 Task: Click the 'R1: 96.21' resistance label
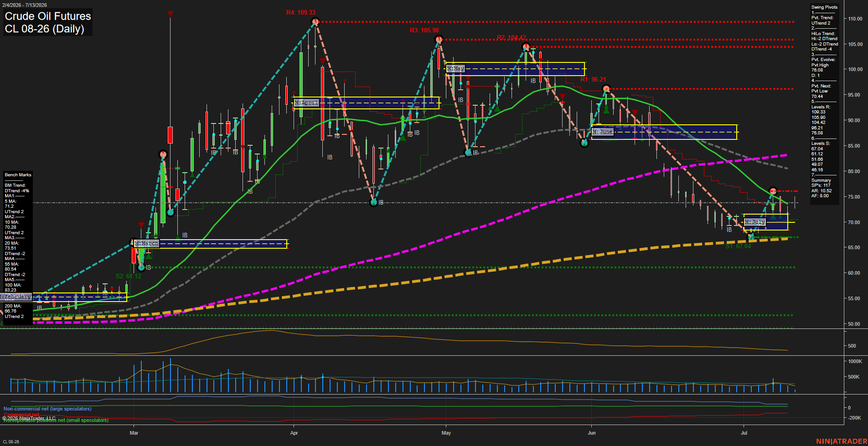point(593,79)
